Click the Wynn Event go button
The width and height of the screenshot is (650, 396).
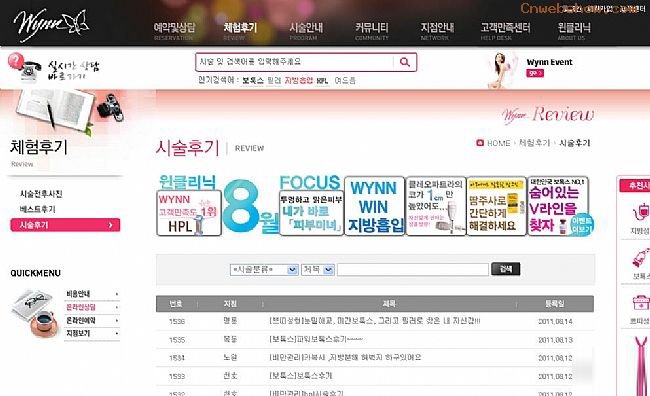point(535,73)
